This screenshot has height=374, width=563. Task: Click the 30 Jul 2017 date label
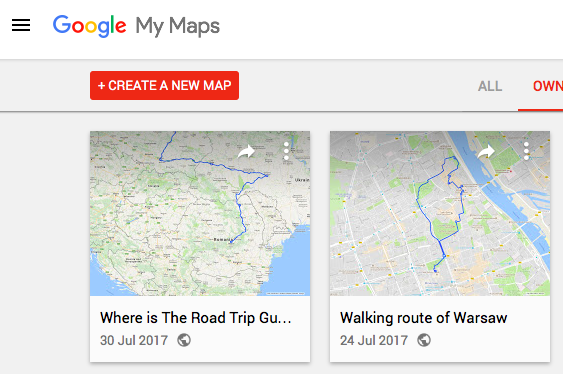click(134, 340)
